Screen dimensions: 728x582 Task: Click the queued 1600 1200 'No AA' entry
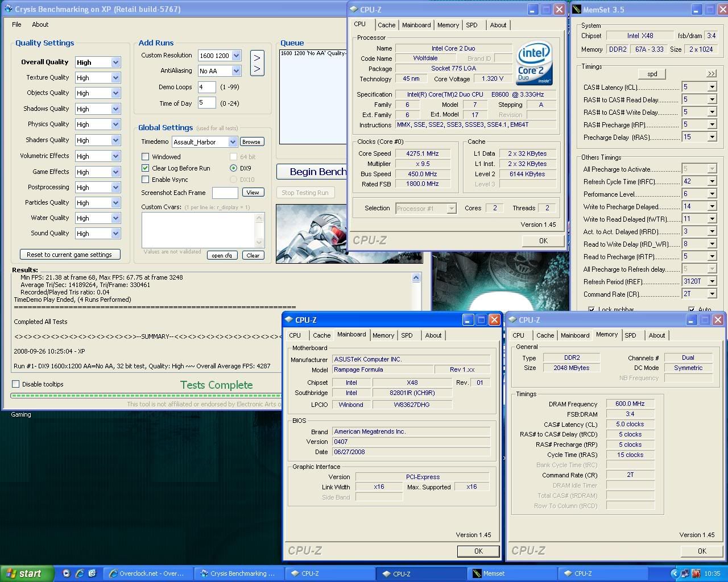(x=313, y=53)
